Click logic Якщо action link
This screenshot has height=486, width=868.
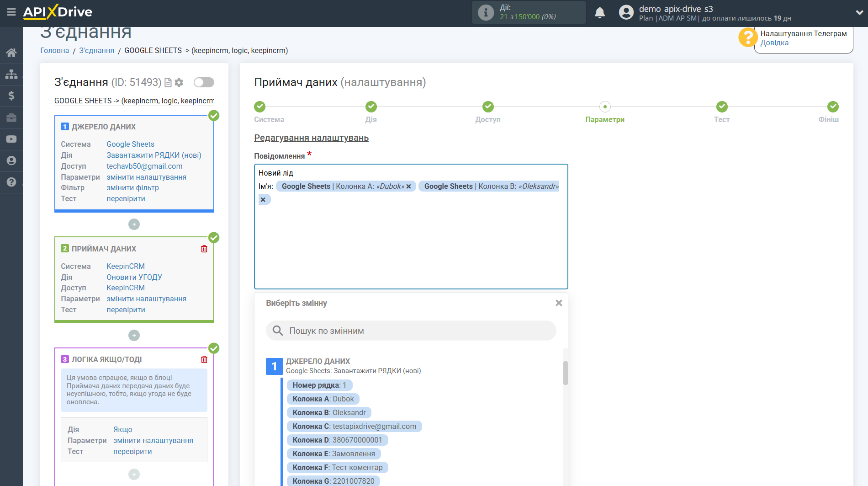coord(123,429)
